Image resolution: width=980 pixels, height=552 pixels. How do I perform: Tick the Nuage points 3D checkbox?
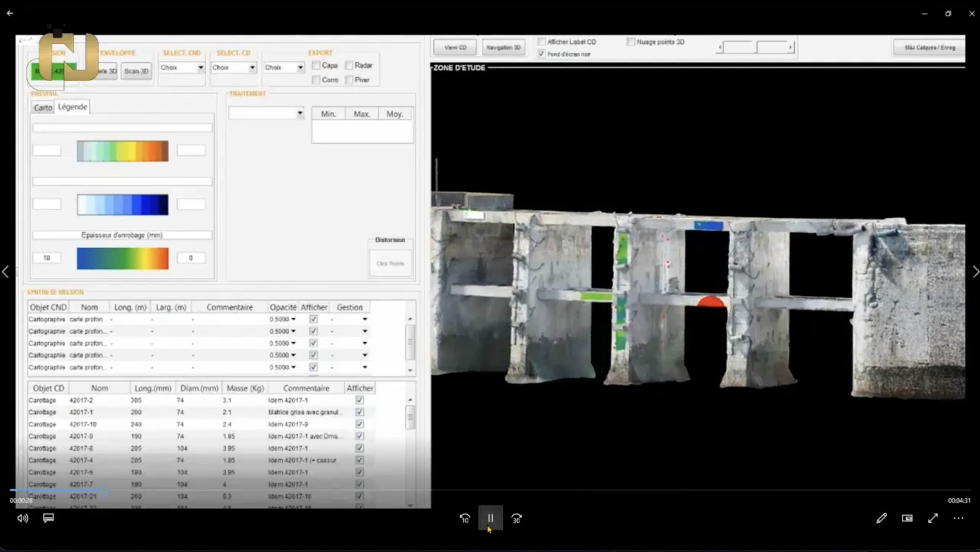(x=631, y=42)
